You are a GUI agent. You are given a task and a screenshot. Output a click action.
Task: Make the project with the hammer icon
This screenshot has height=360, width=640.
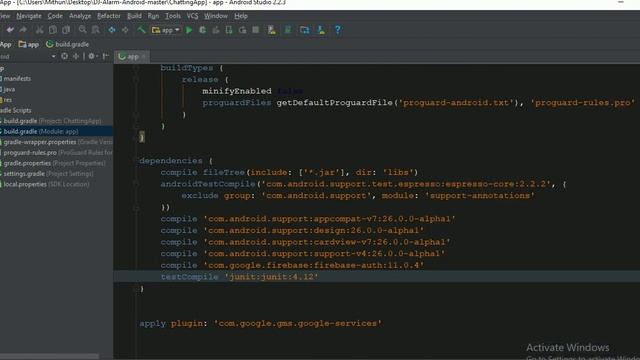pyautogui.click(x=141, y=30)
